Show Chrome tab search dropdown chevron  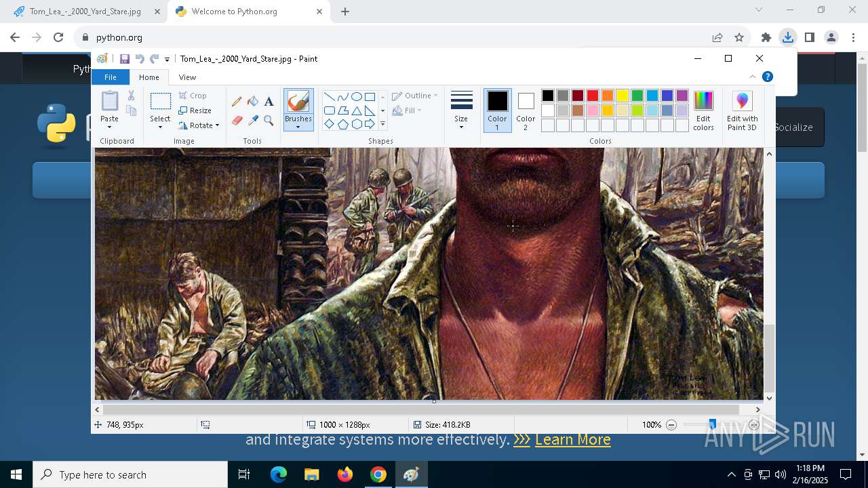[759, 10]
